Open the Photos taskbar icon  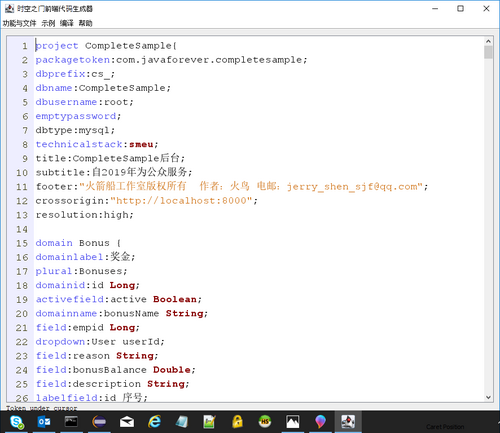tap(293, 422)
